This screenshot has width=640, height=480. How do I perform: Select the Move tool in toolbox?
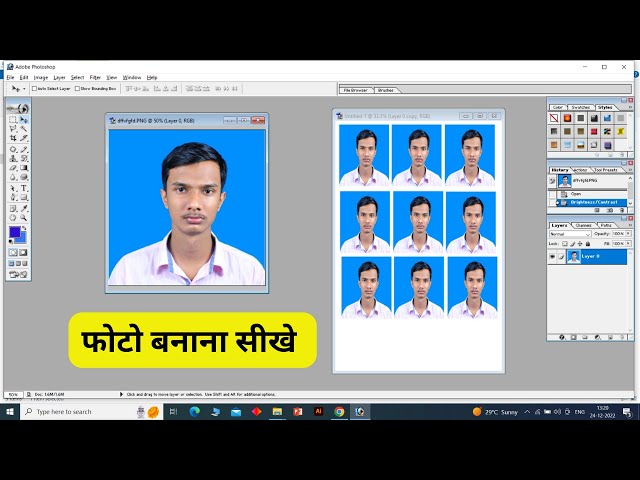coord(24,120)
